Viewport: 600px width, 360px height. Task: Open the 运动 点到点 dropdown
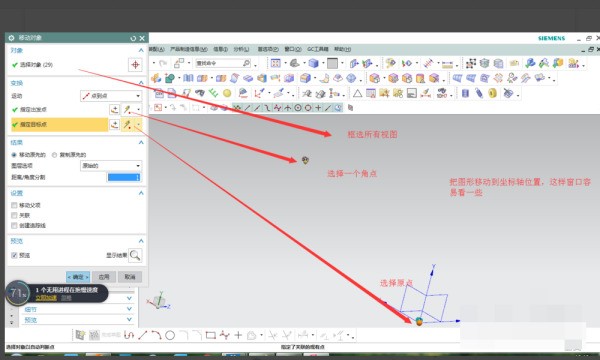pyautogui.click(x=111, y=96)
